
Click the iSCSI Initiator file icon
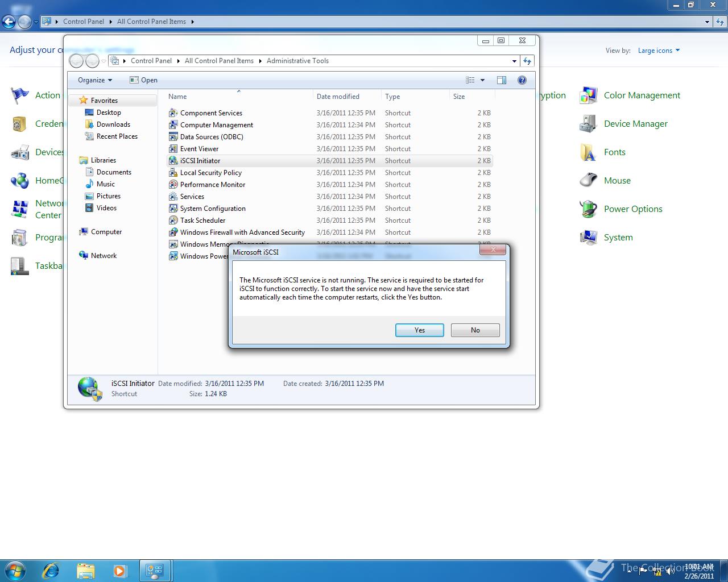173,161
